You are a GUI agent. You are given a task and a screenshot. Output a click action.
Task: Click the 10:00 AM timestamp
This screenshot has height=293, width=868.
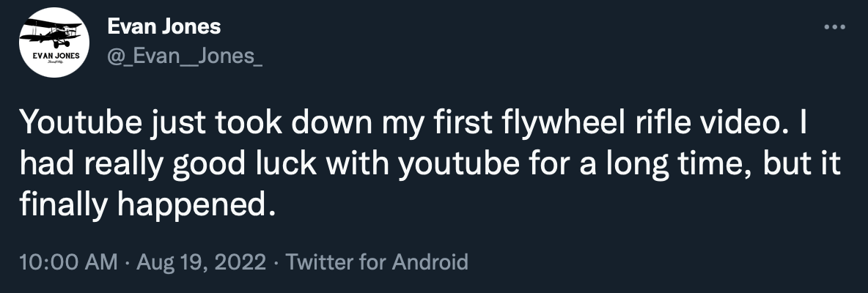(x=69, y=262)
